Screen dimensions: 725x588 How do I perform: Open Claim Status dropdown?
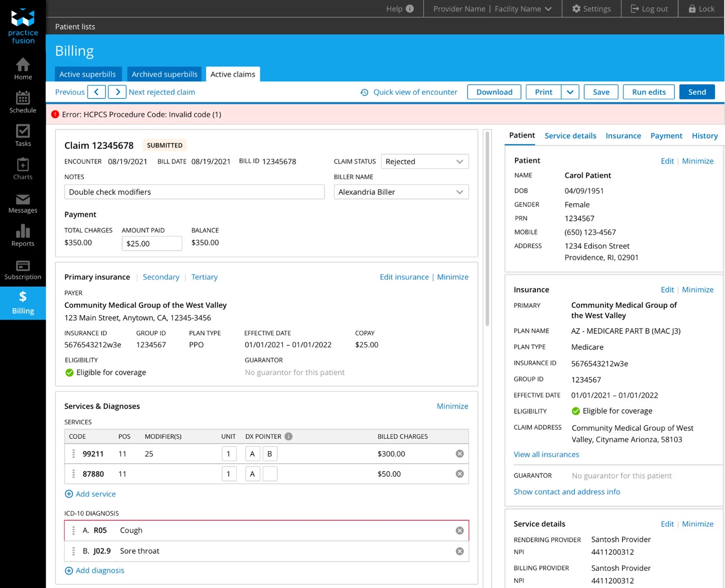tap(425, 161)
